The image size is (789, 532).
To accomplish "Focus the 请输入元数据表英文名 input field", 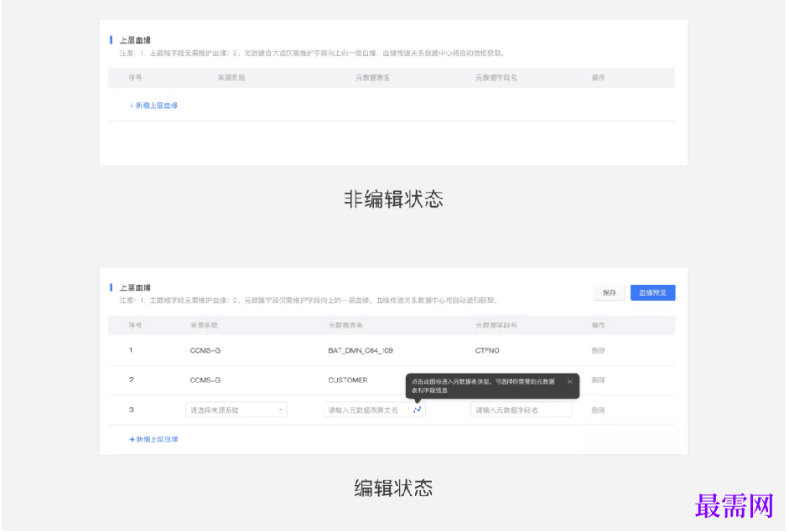I will tap(367, 411).
